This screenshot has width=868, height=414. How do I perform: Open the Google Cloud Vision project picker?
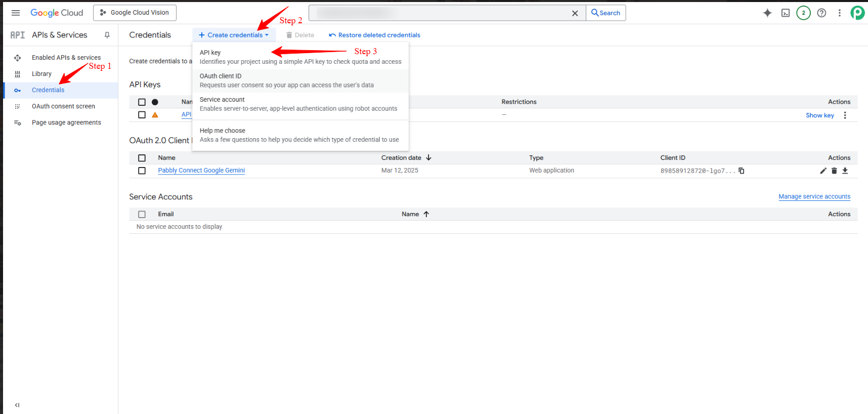point(135,13)
